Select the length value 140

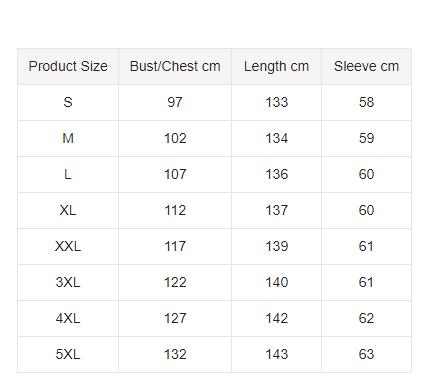[276, 282]
